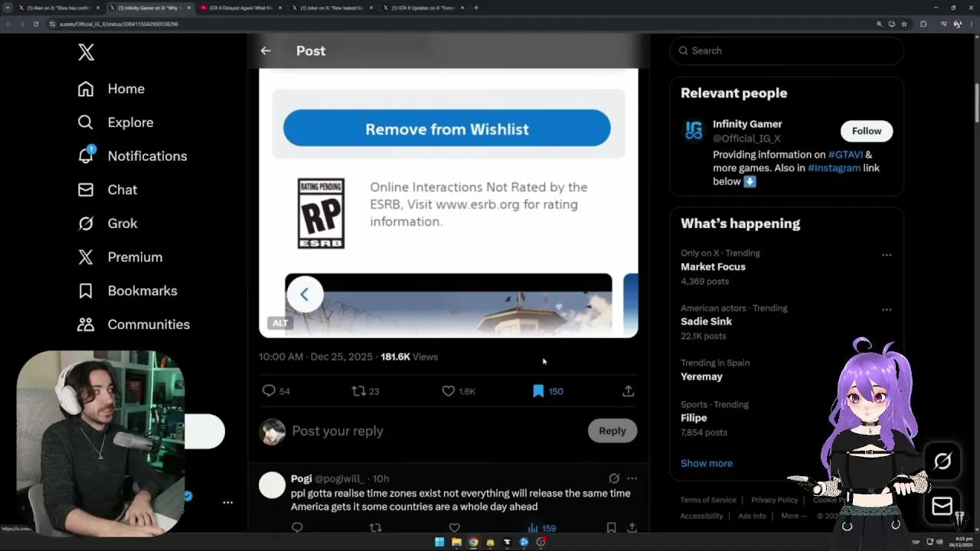Open the Market Focus trend
The image size is (980, 551).
point(713,267)
